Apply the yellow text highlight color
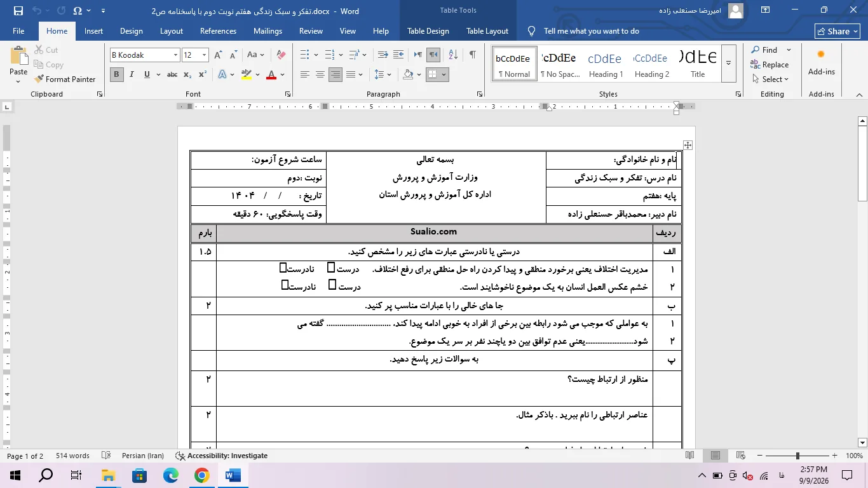Screen dimensions: 868x488 click(x=247, y=74)
